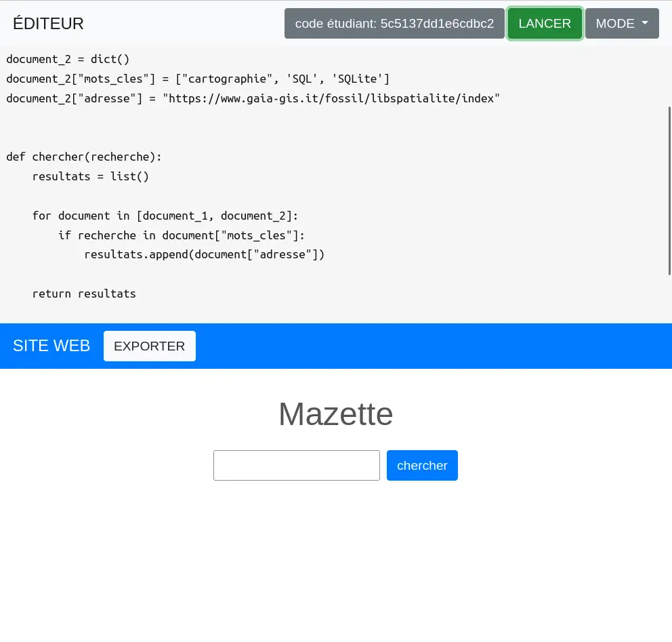Place cursor on 'resultats.append' line

[x=204, y=255]
